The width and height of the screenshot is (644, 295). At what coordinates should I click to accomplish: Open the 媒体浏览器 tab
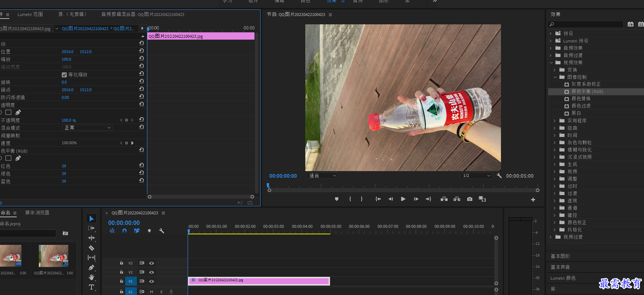point(37,213)
